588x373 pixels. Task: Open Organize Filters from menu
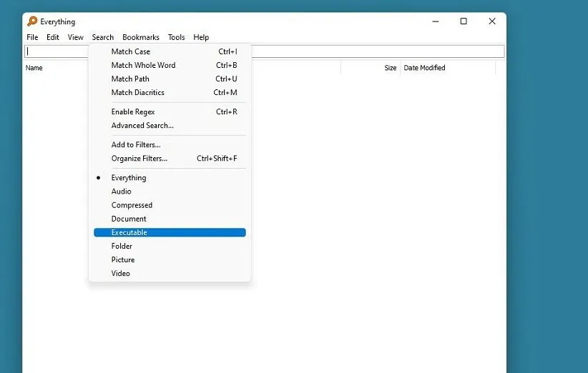139,158
